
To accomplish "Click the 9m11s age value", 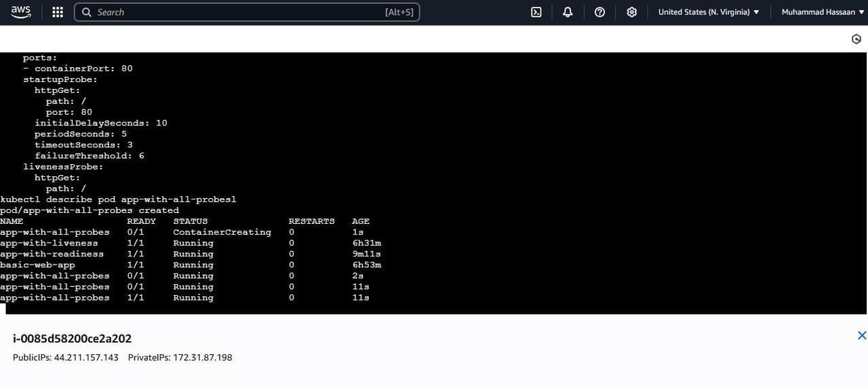I will (367, 254).
